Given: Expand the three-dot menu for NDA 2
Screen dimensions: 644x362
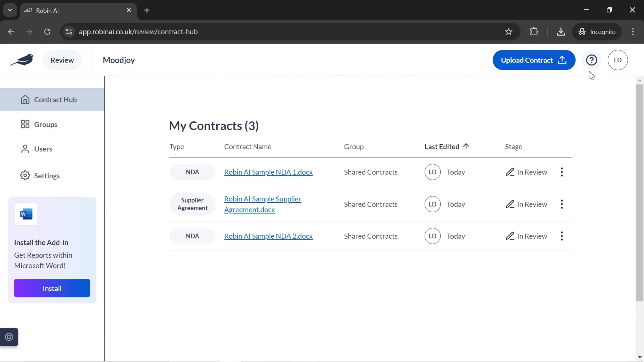Looking at the screenshot, I should point(562,236).
